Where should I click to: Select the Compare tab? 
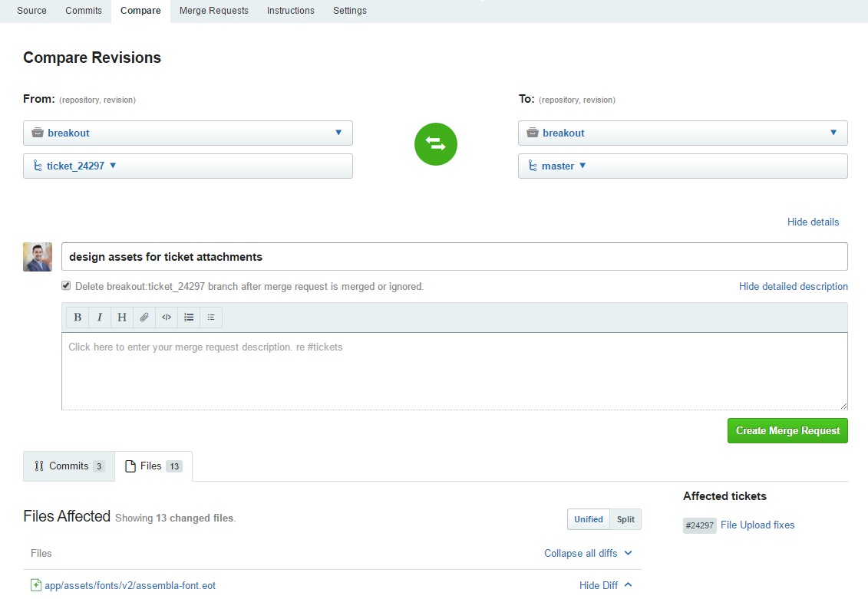pos(140,11)
